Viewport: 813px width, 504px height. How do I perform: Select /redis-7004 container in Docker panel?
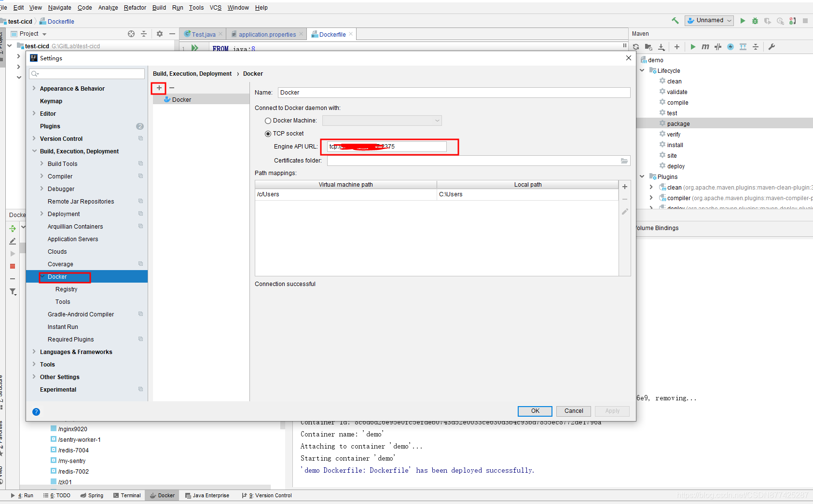73,450
